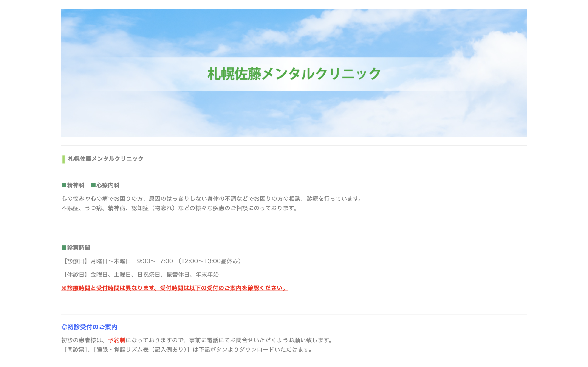Screen dimensions: 588x367
Task: Click the large green banner title text
Action: click(x=294, y=74)
